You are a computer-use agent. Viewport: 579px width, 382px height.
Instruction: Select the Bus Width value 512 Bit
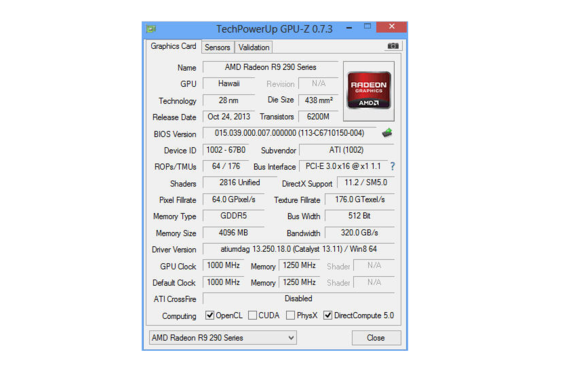360,216
